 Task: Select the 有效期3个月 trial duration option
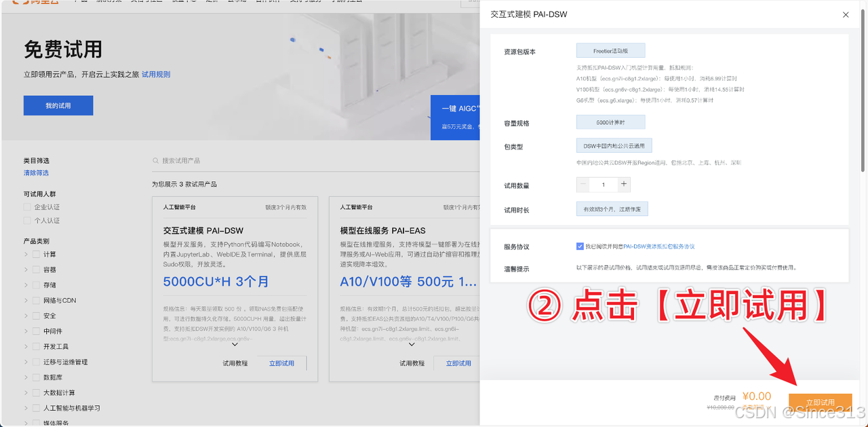[612, 209]
